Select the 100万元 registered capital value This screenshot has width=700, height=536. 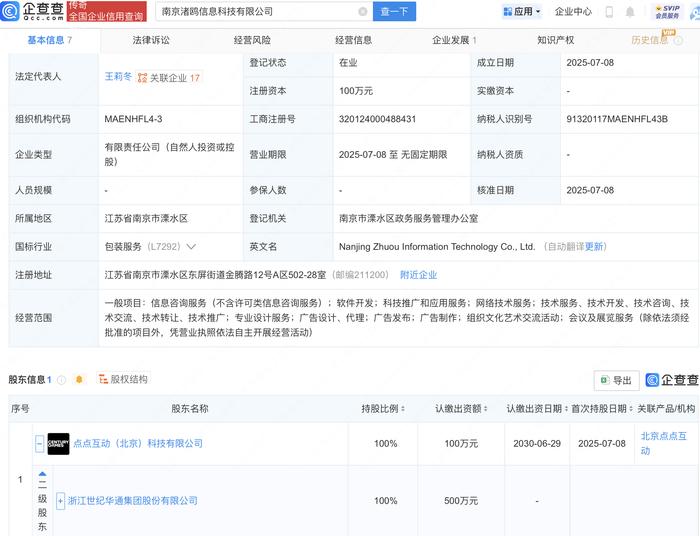pyautogui.click(x=356, y=91)
